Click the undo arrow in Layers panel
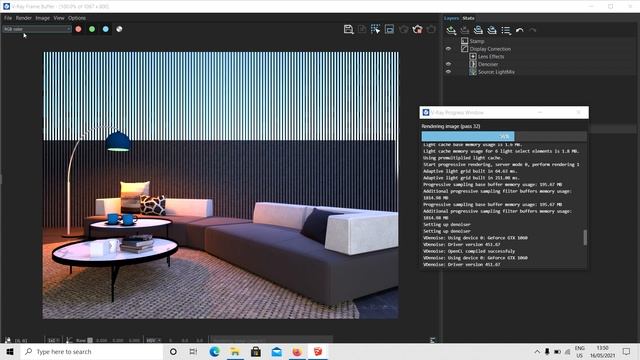Image resolution: width=640 pixels, height=360 pixels. tap(519, 30)
